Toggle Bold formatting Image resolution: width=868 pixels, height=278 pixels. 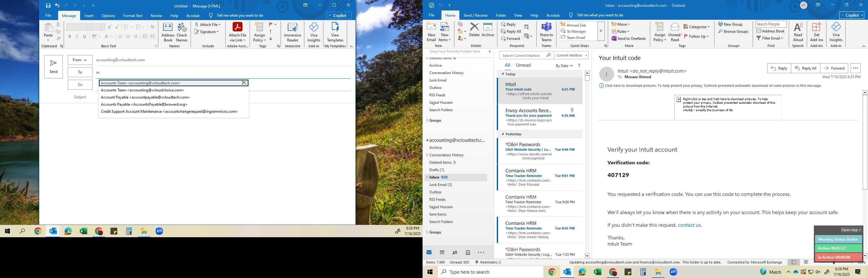[69, 36]
